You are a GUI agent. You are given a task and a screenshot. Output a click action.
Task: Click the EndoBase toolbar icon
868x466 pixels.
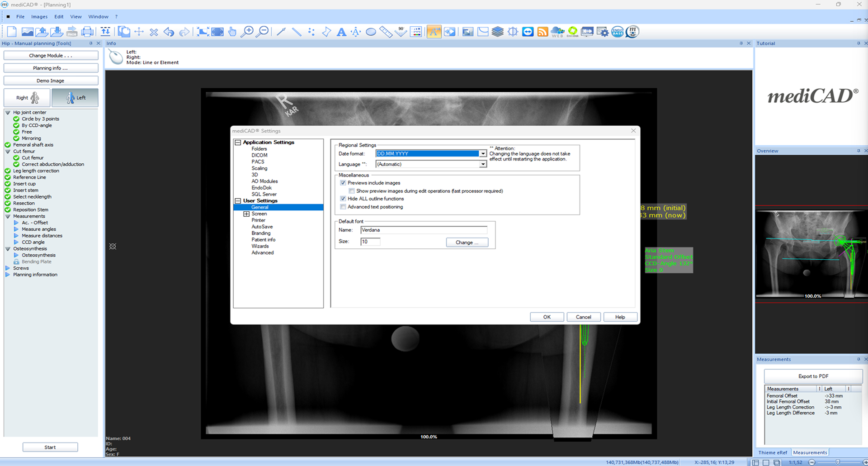coord(617,32)
